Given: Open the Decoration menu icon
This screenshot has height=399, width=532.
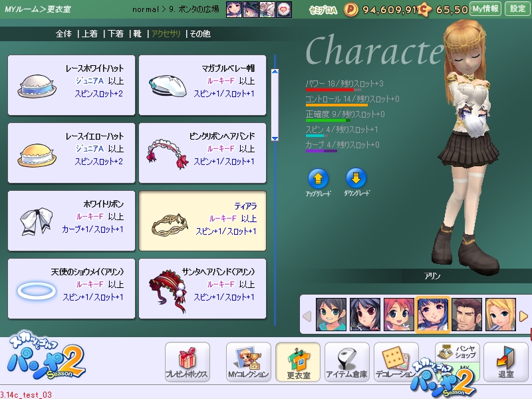Looking at the screenshot, I should click(x=396, y=362).
